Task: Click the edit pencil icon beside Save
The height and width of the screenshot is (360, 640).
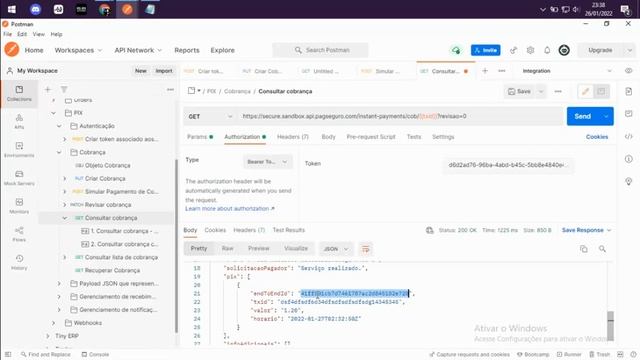Action: pos(585,91)
